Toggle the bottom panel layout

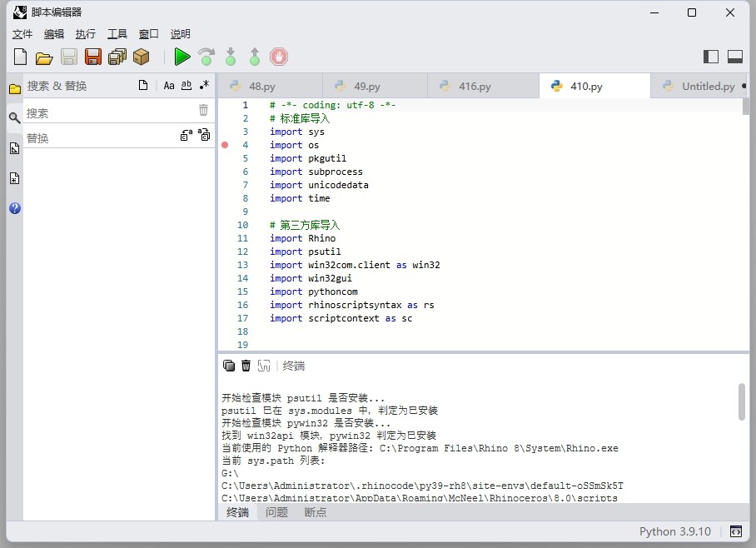(735, 57)
